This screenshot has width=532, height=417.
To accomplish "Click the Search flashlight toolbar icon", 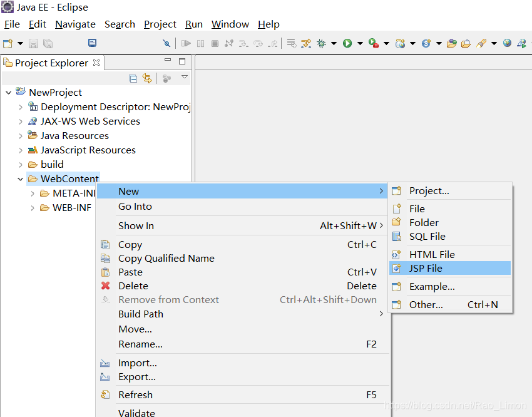I will 481,43.
